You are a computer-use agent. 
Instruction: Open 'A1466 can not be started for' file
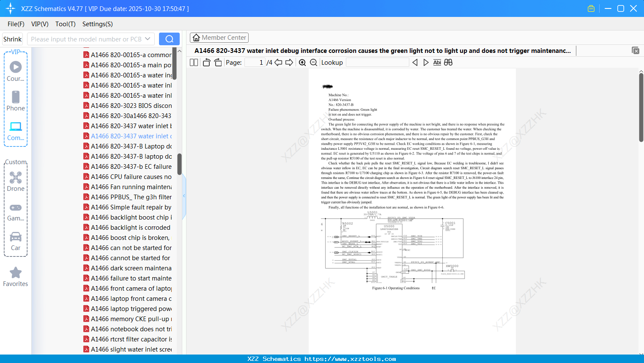point(127,248)
